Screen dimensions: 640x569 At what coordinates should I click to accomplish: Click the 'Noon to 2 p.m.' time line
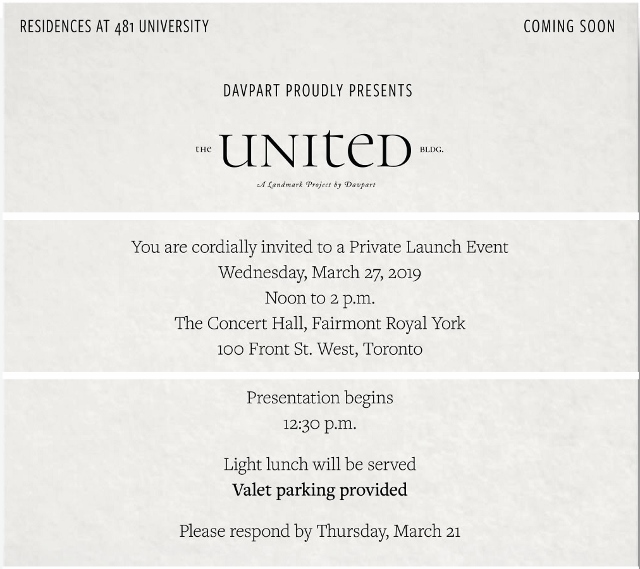coord(320,298)
